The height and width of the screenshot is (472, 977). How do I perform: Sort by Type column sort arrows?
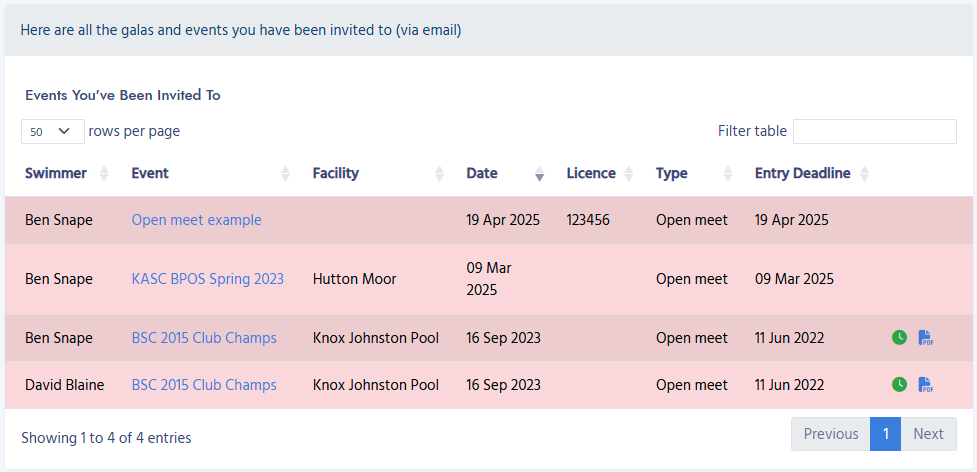tap(728, 174)
